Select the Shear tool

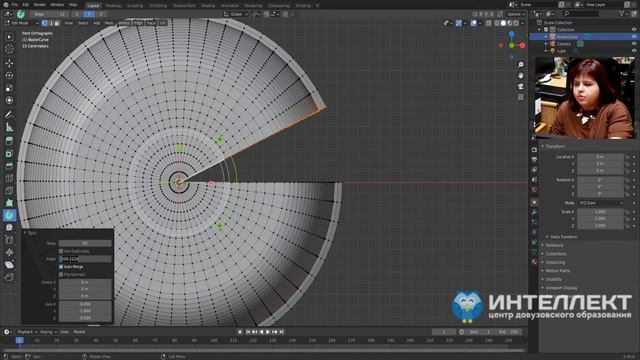coord(9,265)
